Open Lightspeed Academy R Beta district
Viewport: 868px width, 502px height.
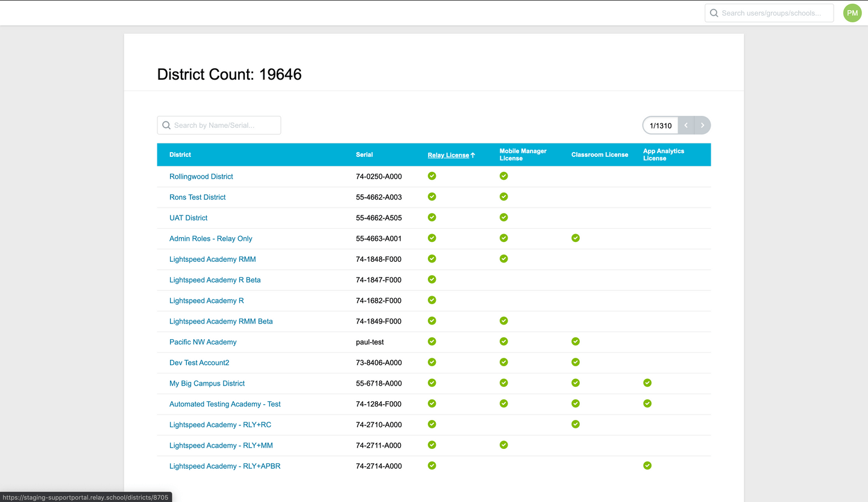click(215, 280)
